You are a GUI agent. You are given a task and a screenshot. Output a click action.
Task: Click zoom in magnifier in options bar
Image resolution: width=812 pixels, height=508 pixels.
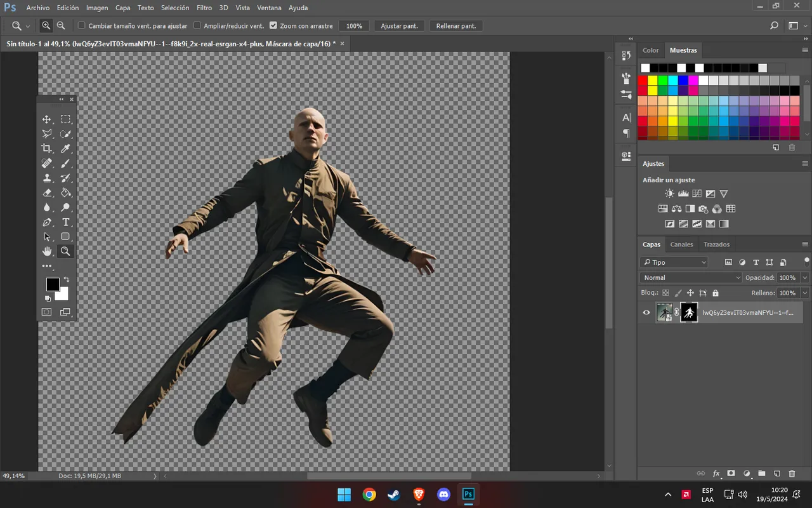point(46,25)
